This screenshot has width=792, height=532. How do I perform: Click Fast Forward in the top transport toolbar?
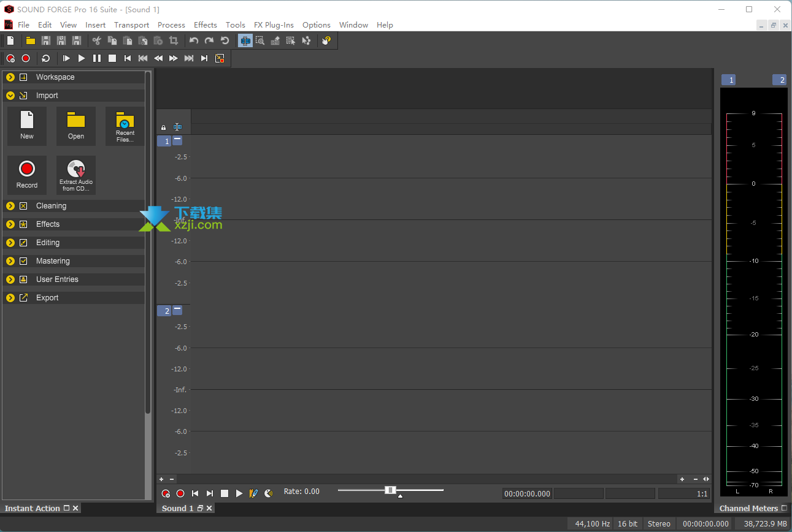174,58
